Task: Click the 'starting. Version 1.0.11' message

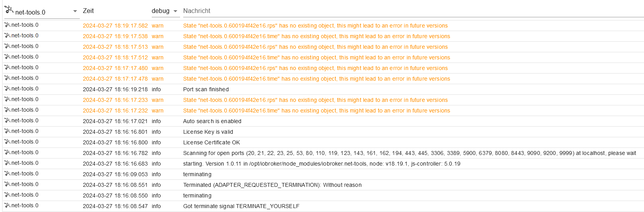Action: pos(322,164)
